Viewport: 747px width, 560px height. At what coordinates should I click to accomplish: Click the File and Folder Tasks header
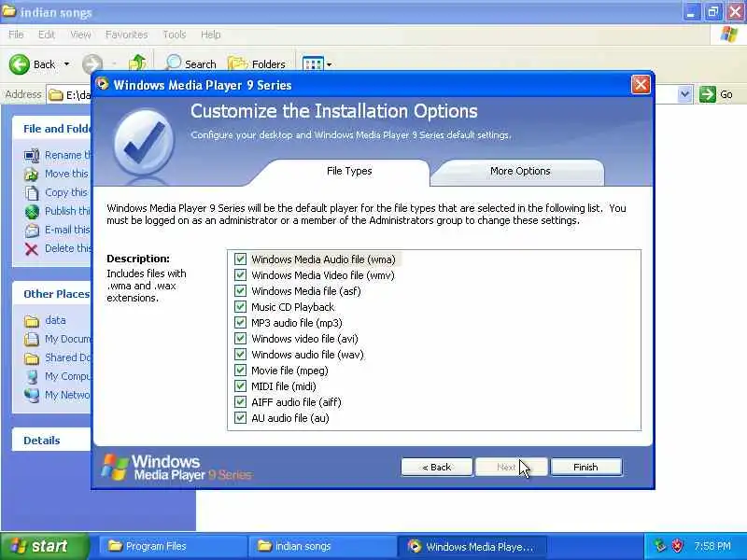pyautogui.click(x=51, y=129)
